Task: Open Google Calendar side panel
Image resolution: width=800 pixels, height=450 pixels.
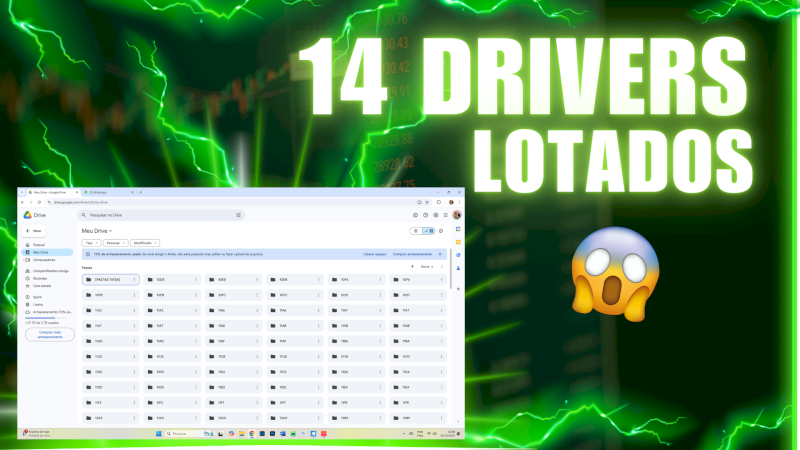Action: pyautogui.click(x=458, y=230)
